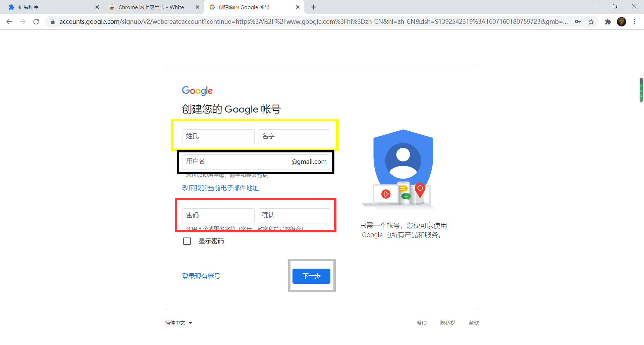Click the 下一步 button
Image resolution: width=644 pixels, height=345 pixels.
(311, 276)
